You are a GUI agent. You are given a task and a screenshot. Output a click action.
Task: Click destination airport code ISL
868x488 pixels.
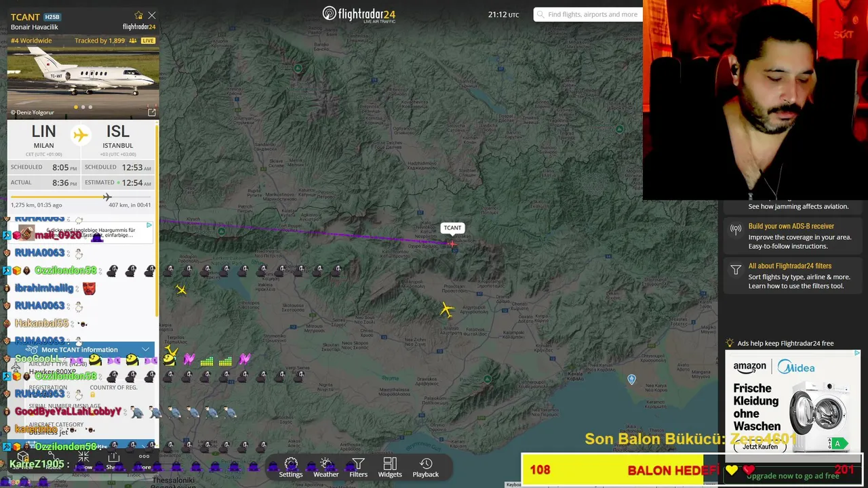coord(117,131)
